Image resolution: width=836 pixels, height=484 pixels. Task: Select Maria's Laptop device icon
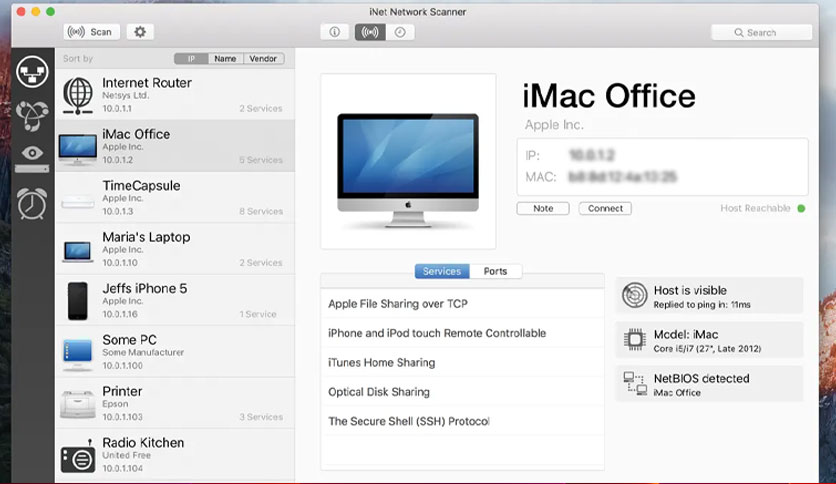point(78,252)
